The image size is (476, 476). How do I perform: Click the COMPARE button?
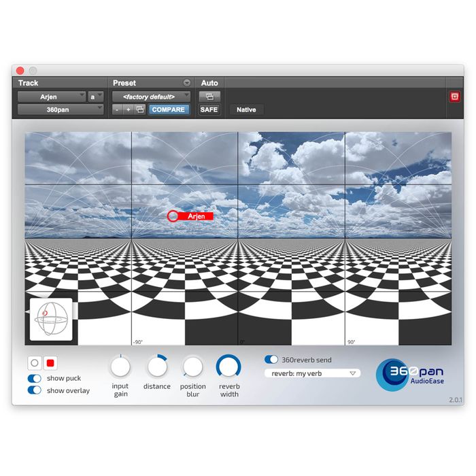point(169,109)
